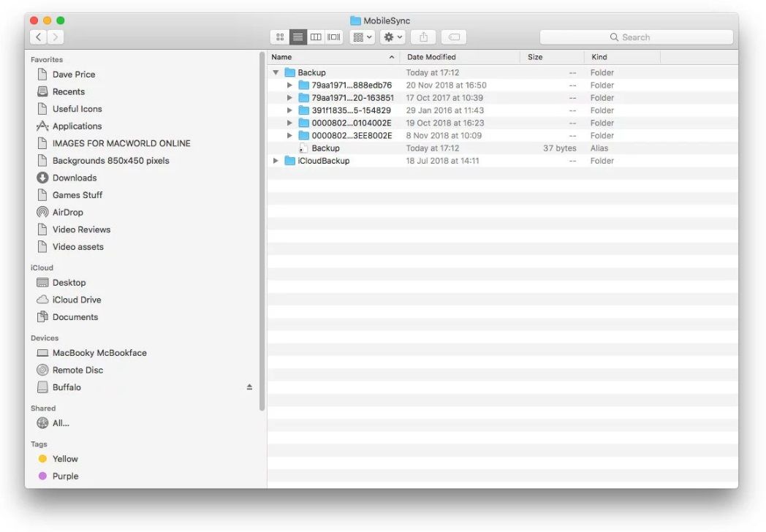Click the sidebar scrollbar

tap(262, 232)
